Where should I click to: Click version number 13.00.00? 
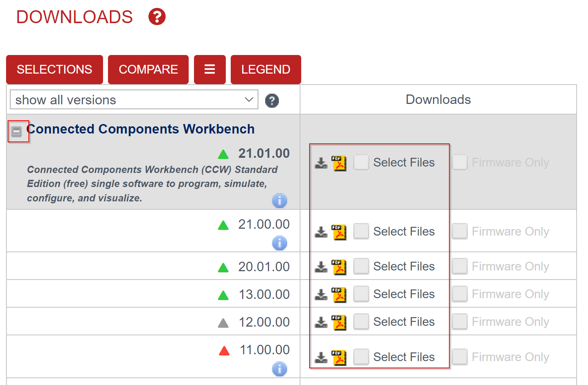coord(264,294)
